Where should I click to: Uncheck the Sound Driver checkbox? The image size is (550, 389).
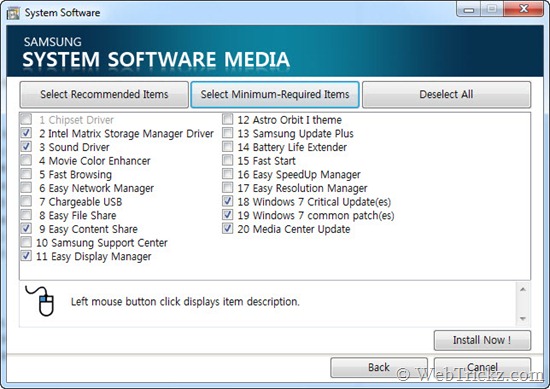point(26,147)
